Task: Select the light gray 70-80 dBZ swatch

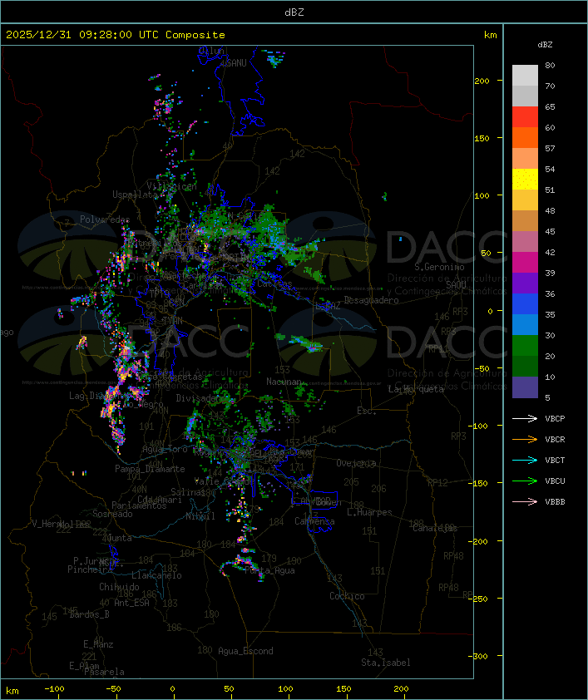Action: (x=525, y=76)
